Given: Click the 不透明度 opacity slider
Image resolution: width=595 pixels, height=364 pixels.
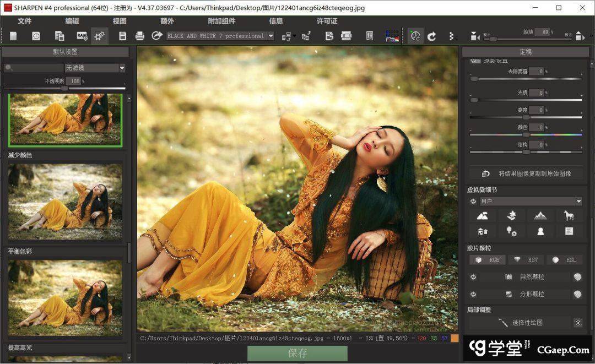Looking at the screenshot, I should 64,88.
